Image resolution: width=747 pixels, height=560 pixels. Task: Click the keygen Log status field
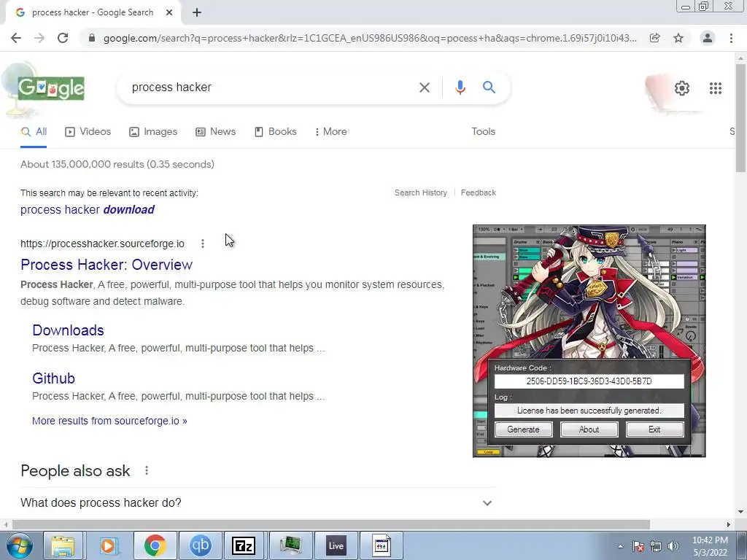(x=589, y=411)
